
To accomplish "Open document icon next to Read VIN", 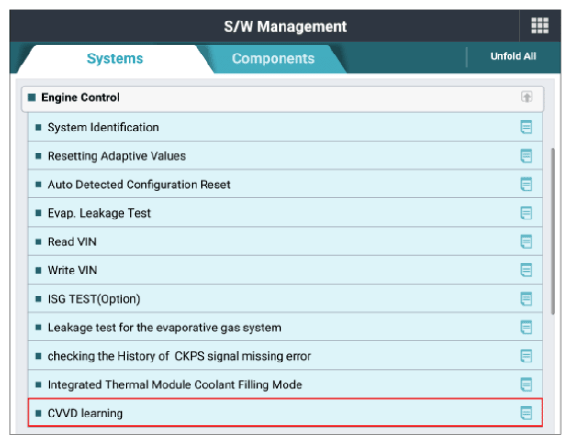I will 526,241.
